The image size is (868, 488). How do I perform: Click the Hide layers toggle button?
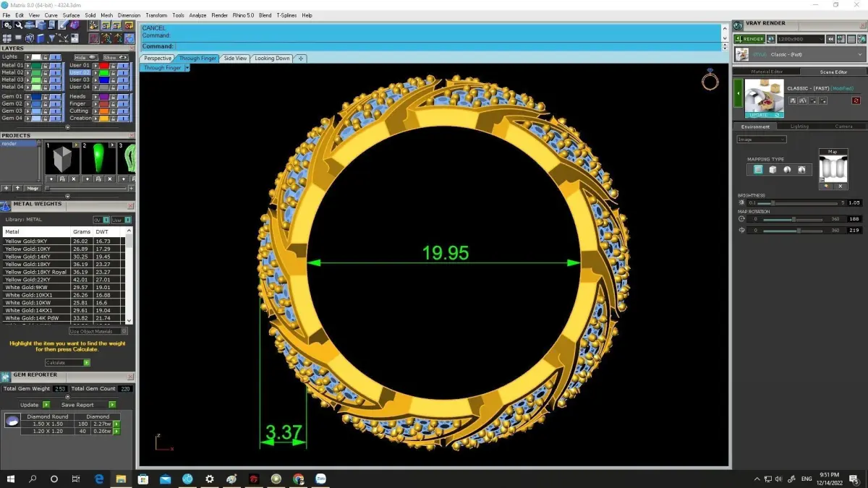point(85,57)
